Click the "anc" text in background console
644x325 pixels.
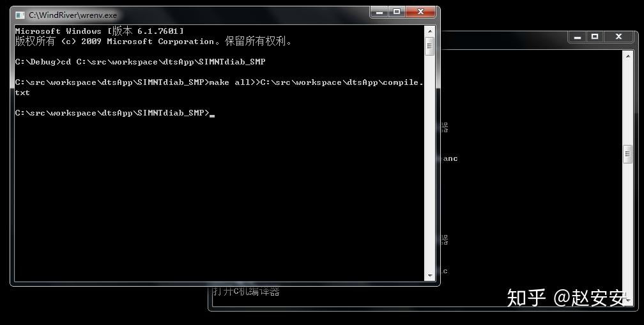click(450, 159)
